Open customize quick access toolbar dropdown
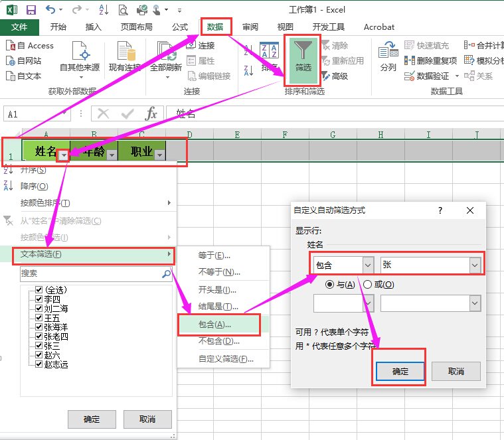 [179, 11]
